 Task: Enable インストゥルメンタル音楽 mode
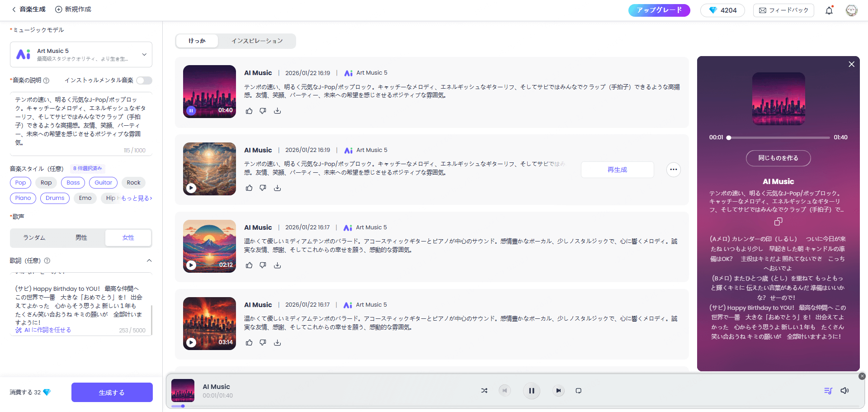(x=144, y=80)
